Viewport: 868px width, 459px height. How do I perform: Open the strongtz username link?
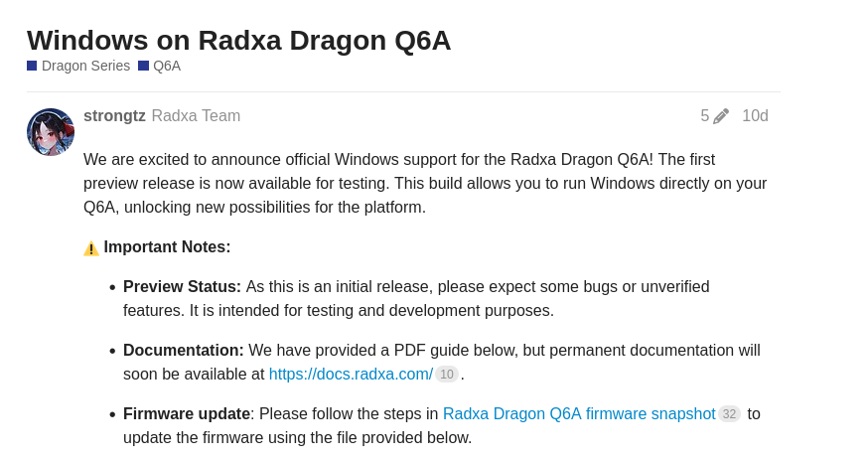coord(114,116)
